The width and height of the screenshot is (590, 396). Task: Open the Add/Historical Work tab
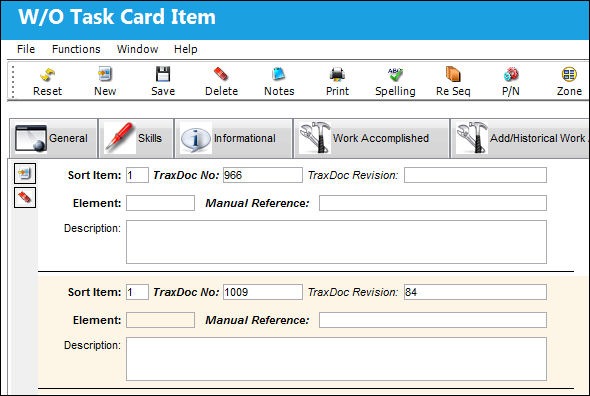tap(520, 138)
